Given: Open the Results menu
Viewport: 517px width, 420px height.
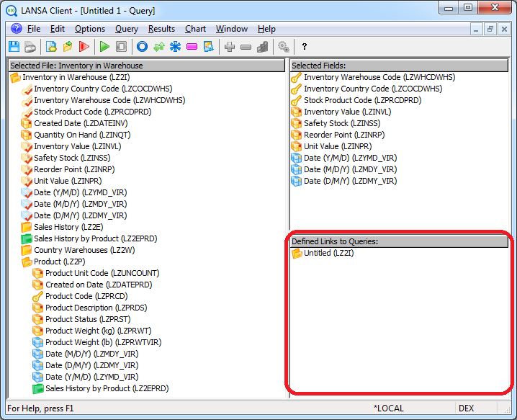Looking at the screenshot, I should tap(161, 29).
